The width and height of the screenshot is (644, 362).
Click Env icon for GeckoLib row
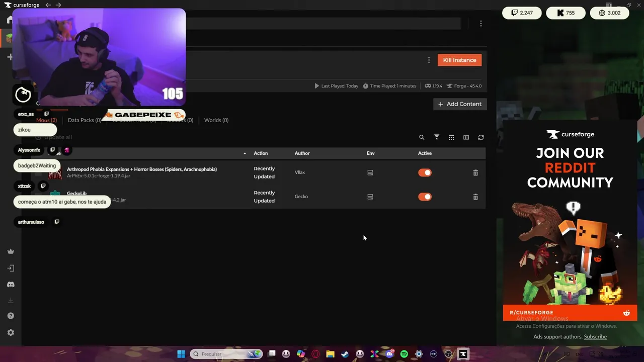(370, 197)
